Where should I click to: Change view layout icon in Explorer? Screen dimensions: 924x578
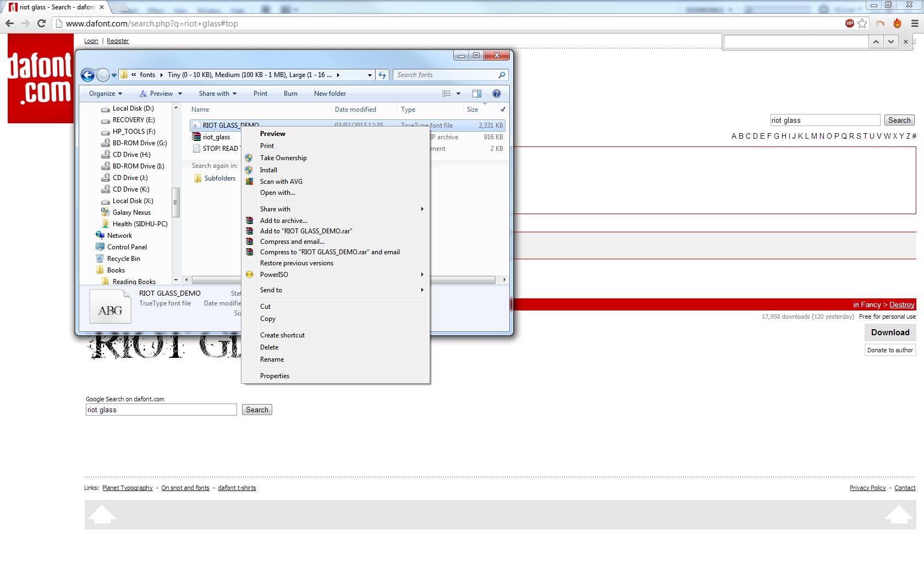click(447, 94)
